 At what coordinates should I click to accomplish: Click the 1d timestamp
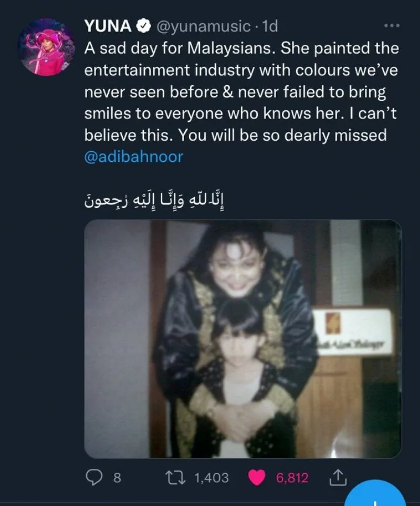(x=270, y=26)
